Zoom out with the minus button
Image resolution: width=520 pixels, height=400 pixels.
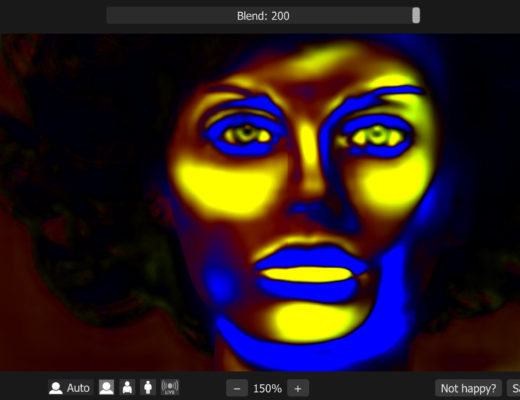point(237,388)
